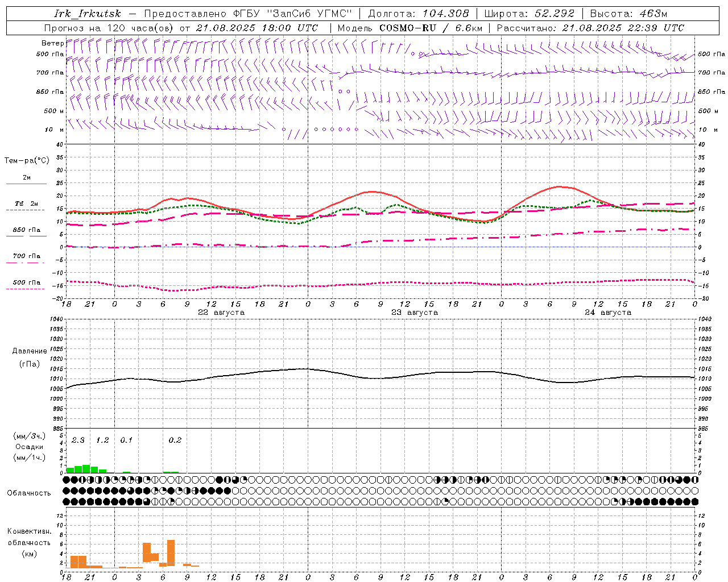Click the COSMO-RU model name in header

(408, 28)
